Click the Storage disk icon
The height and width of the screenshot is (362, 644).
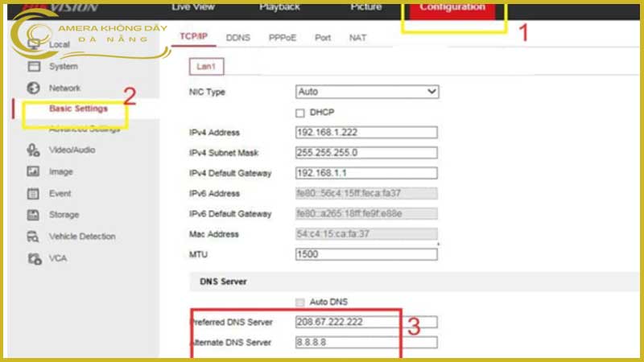tap(33, 215)
